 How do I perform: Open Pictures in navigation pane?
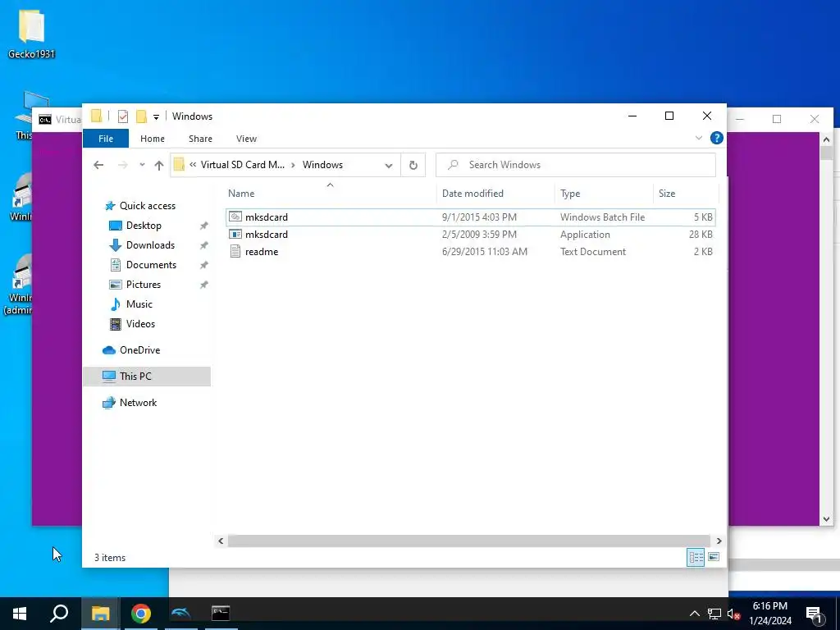[x=143, y=285]
